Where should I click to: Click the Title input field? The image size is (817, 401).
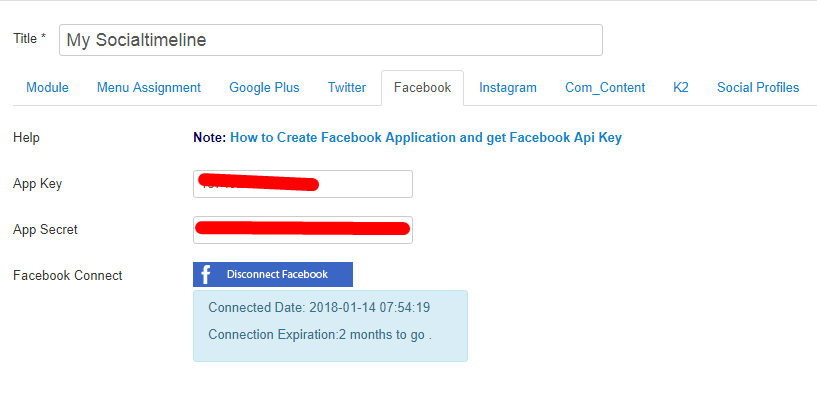[331, 40]
